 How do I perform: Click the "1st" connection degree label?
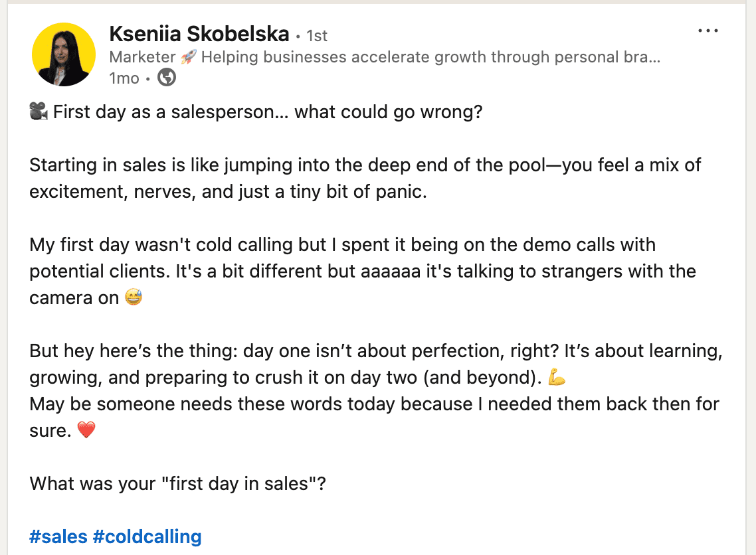coord(317,35)
